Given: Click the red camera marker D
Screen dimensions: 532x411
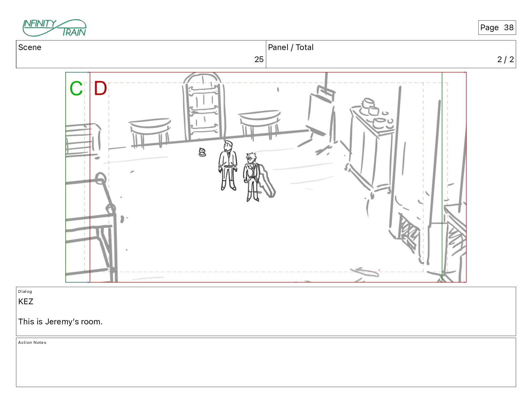Looking at the screenshot, I should pyautogui.click(x=100, y=88).
